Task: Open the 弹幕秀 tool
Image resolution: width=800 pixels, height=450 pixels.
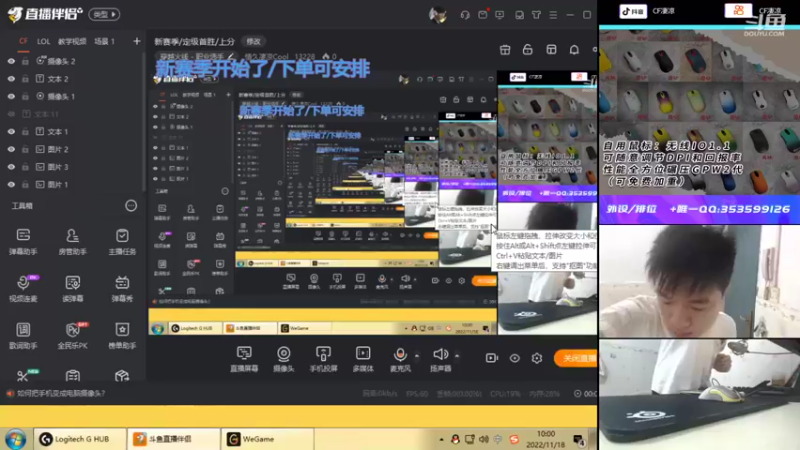Action: (122, 289)
